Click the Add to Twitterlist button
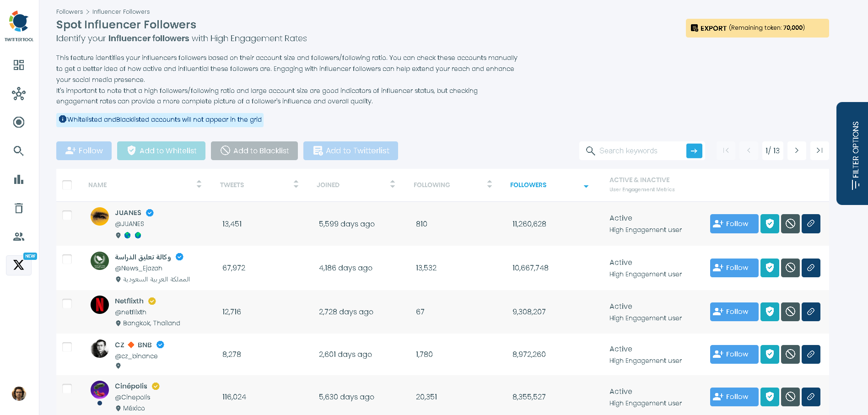This screenshot has width=868, height=415. [350, 151]
